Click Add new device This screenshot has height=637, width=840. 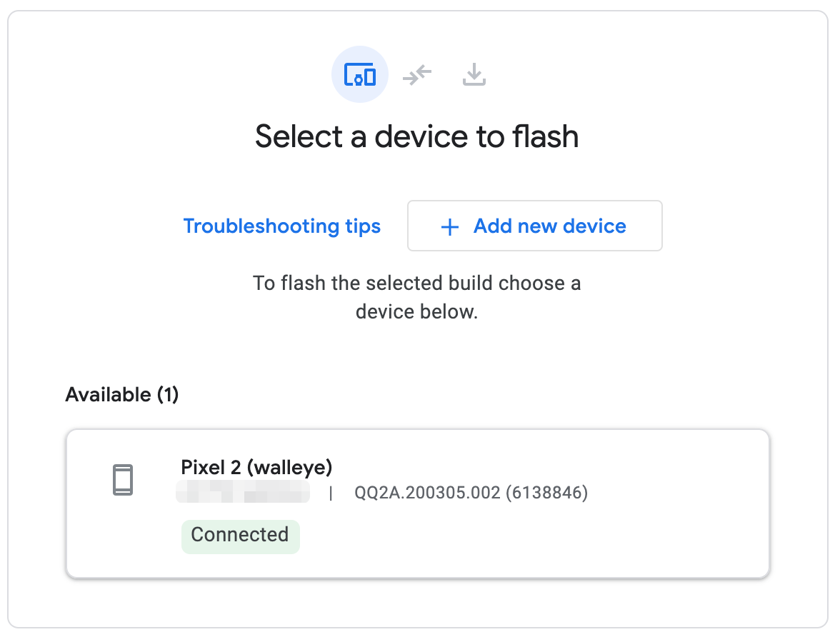click(x=534, y=226)
